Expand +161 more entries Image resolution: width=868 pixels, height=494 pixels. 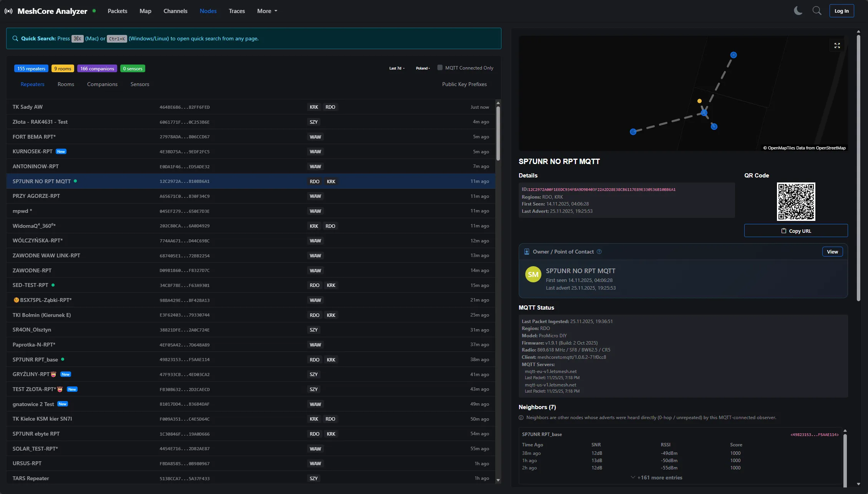pos(656,477)
